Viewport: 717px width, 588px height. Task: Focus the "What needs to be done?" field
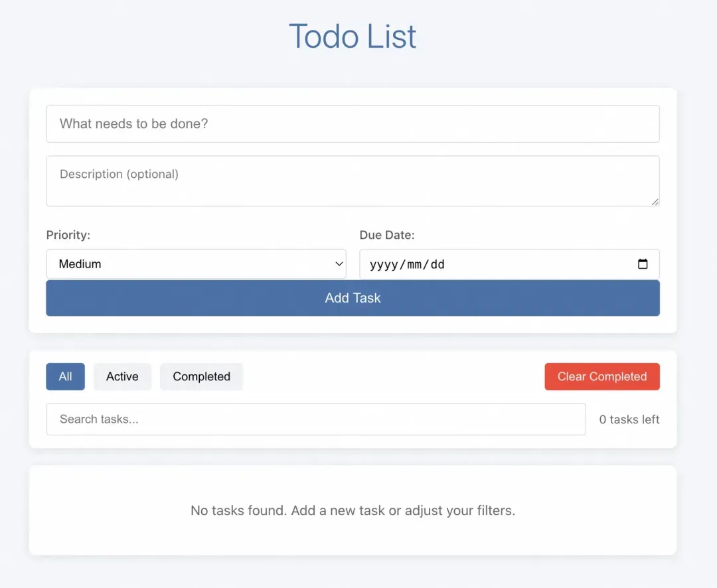pyautogui.click(x=353, y=123)
